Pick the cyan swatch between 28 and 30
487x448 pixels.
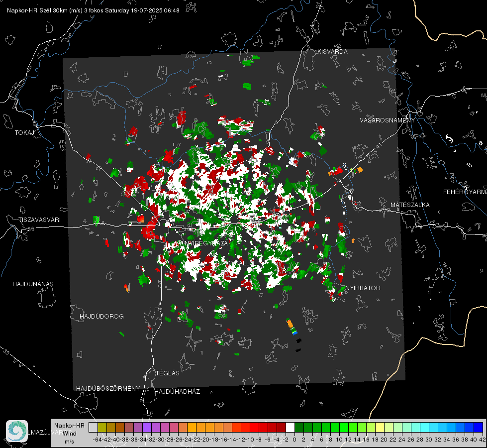point(425,427)
